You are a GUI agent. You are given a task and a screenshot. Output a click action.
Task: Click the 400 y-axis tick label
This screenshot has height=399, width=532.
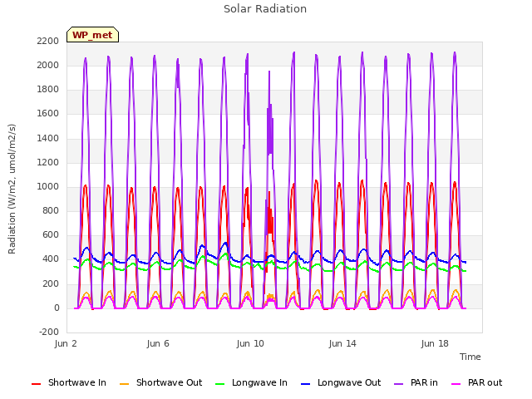(x=51, y=259)
